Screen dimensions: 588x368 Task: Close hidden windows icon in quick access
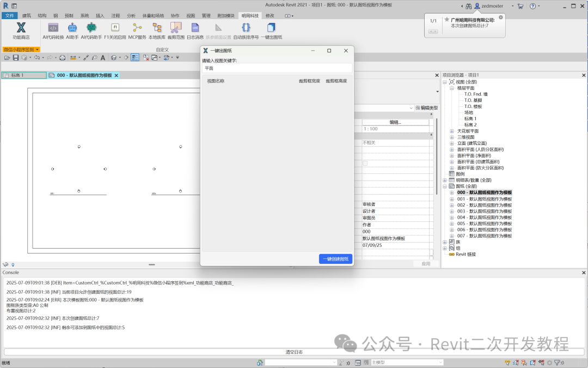pos(146,57)
